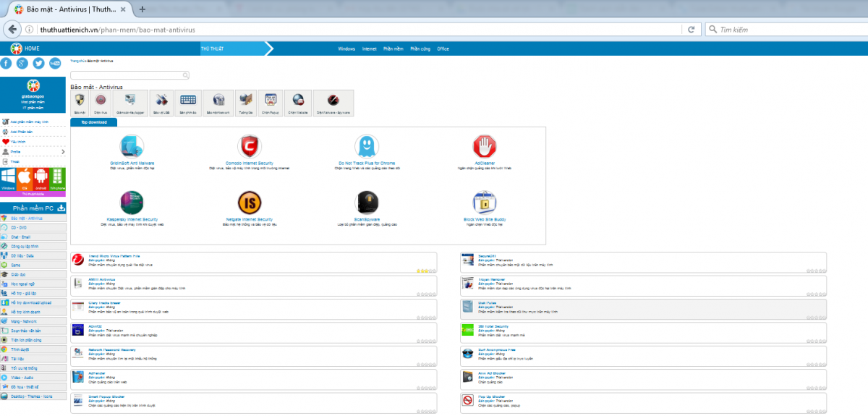
Task: Click the Game category in sidebar
Action: pos(16,266)
